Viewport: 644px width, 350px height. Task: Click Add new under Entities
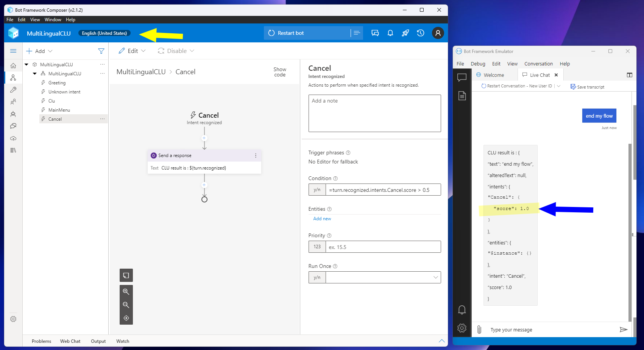point(321,219)
